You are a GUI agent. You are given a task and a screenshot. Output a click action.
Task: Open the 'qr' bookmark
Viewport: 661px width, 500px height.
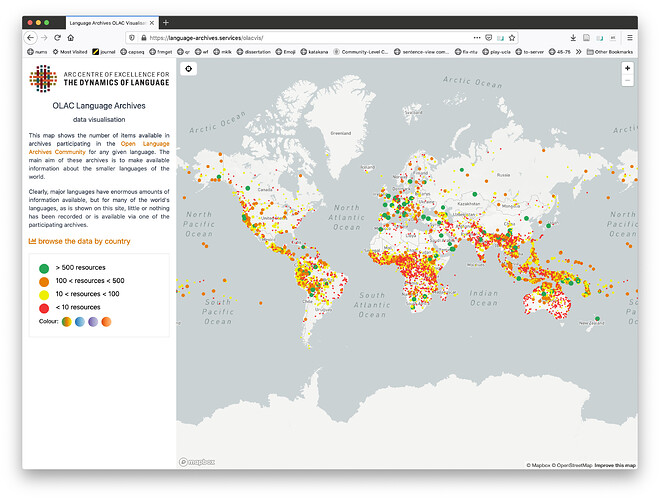tap(183, 52)
